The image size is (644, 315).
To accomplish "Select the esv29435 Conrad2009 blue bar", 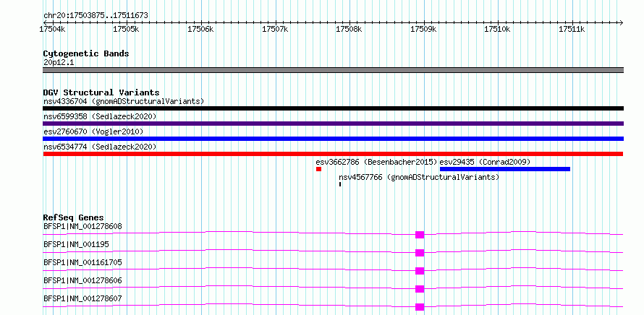I will (x=505, y=169).
